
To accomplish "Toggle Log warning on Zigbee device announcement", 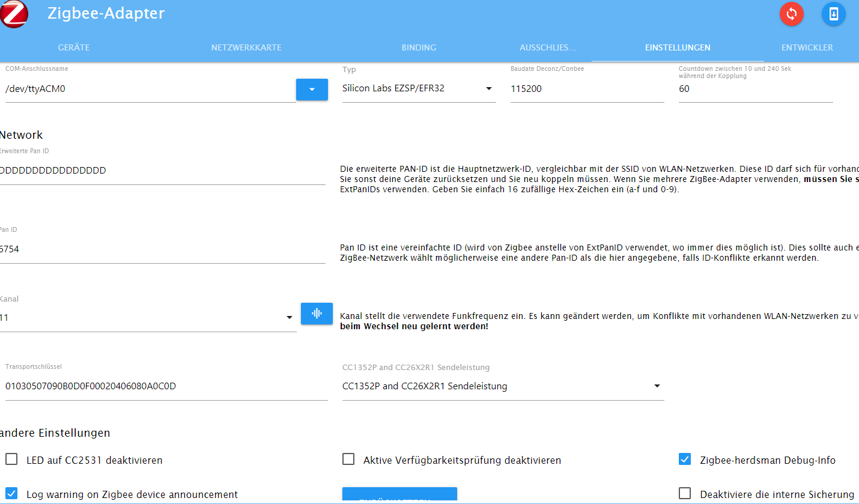I will [x=11, y=494].
